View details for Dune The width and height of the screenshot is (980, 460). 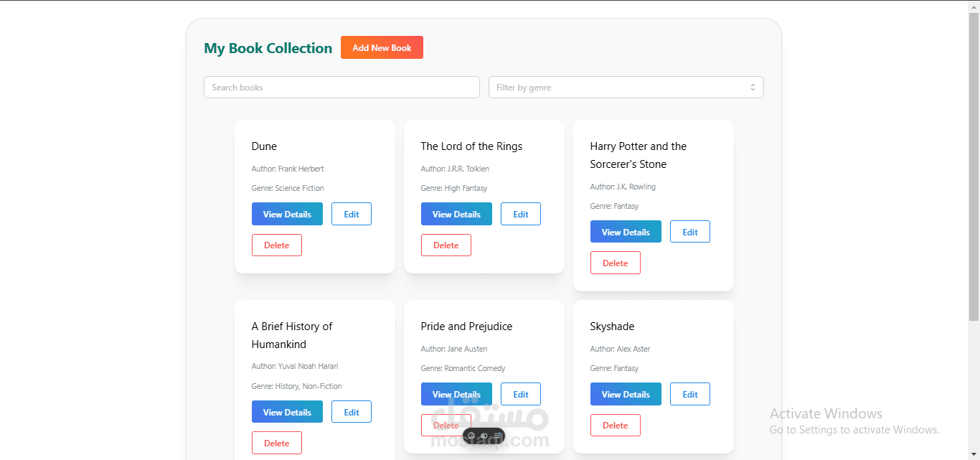click(x=287, y=214)
